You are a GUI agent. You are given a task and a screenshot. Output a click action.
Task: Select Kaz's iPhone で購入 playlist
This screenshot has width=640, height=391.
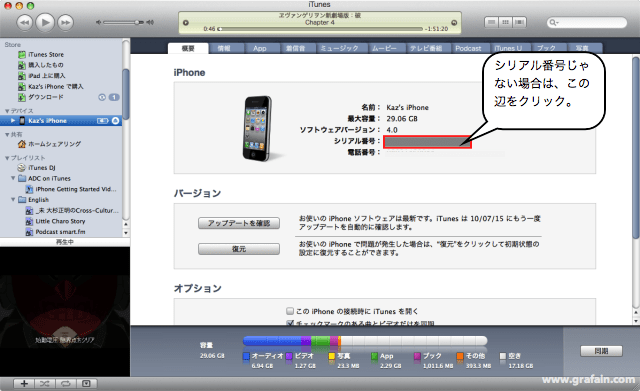coord(56,87)
